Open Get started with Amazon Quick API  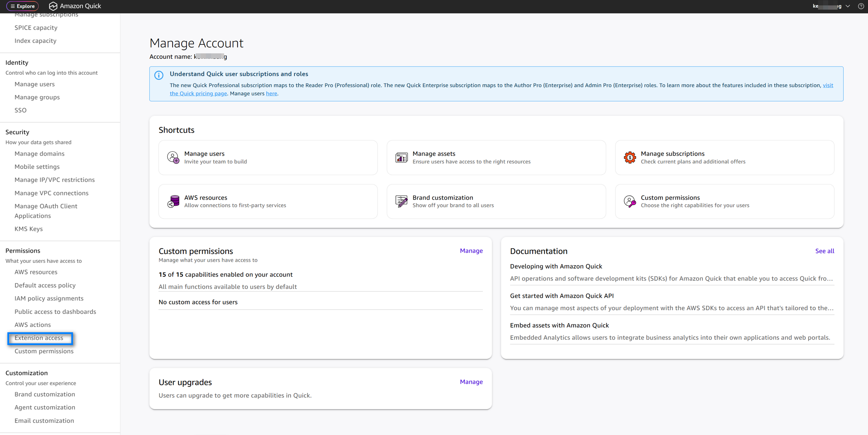(x=562, y=296)
